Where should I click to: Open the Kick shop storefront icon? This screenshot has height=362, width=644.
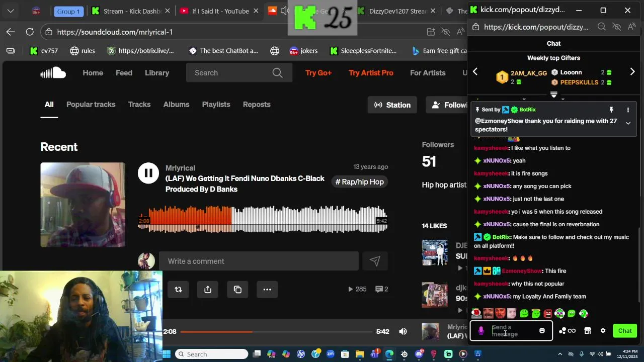pyautogui.click(x=587, y=330)
